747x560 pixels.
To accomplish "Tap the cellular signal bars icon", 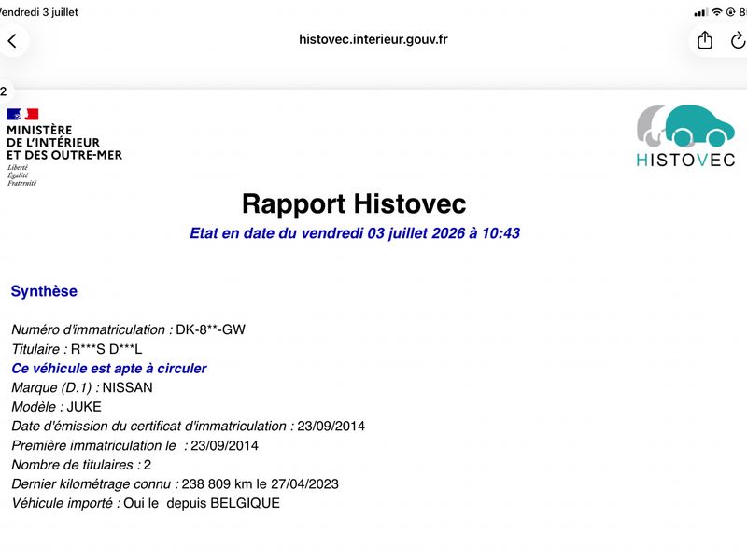I will click(x=701, y=13).
